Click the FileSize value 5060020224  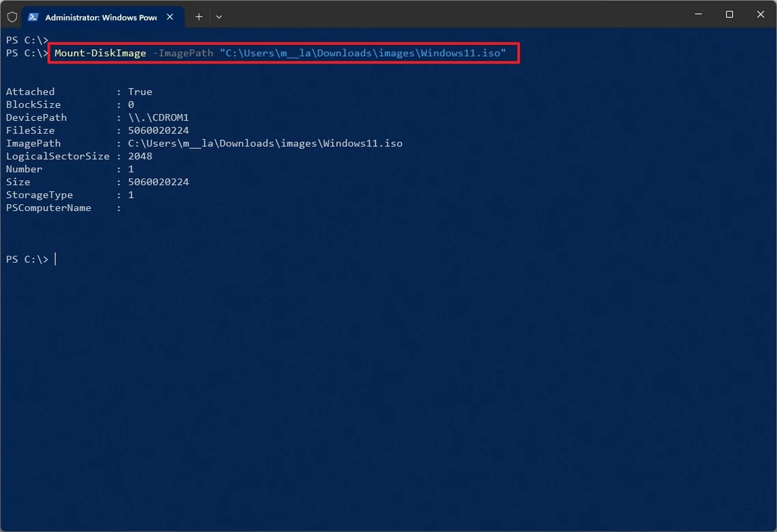coord(158,130)
